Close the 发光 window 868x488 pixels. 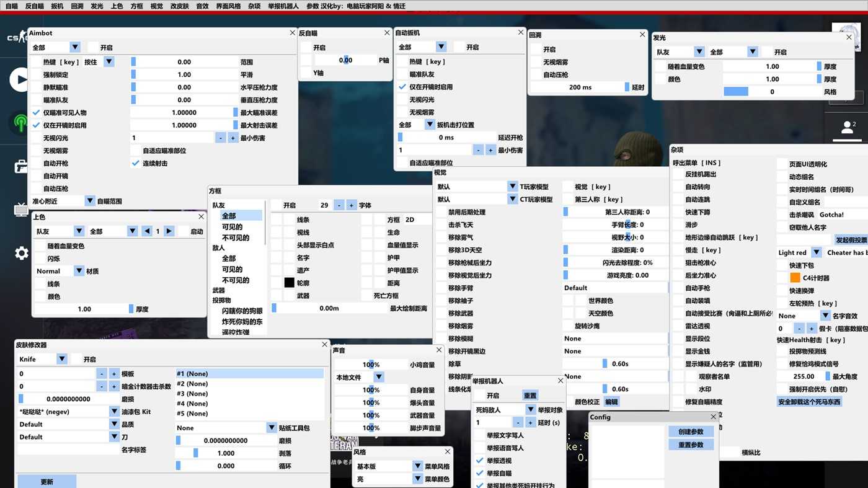pyautogui.click(x=849, y=37)
